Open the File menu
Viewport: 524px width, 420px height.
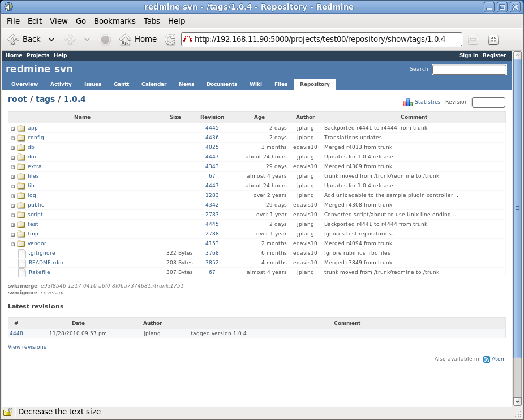14,21
